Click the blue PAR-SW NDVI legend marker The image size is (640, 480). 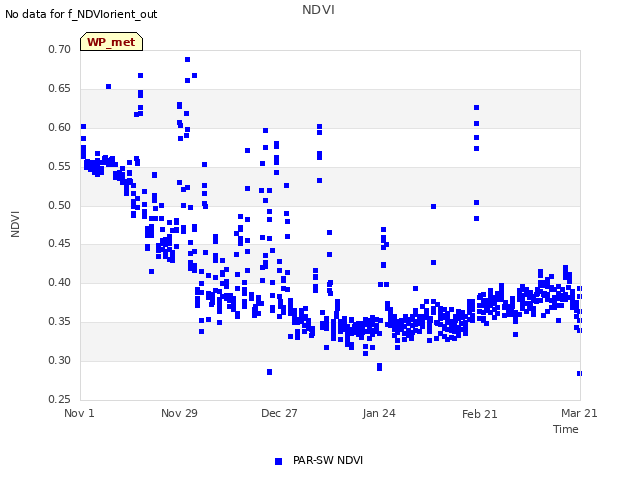point(278,461)
